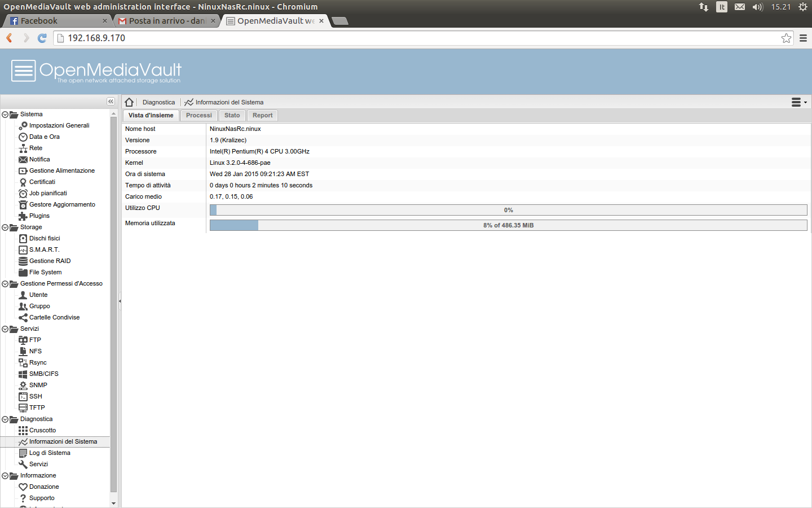The image size is (812, 508).
Task: Open the Gruppo users icon
Action: (23, 306)
